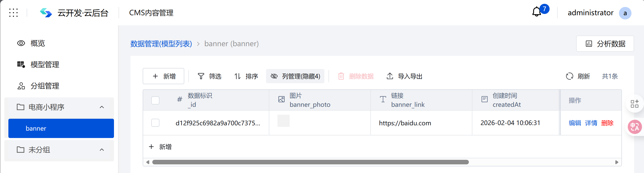Open 排序 sort options

(x=246, y=76)
